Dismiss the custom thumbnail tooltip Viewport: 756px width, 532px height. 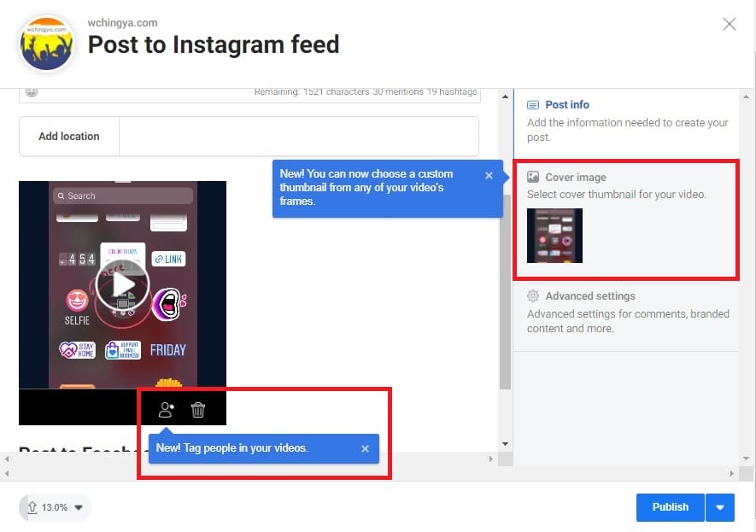tap(489, 175)
